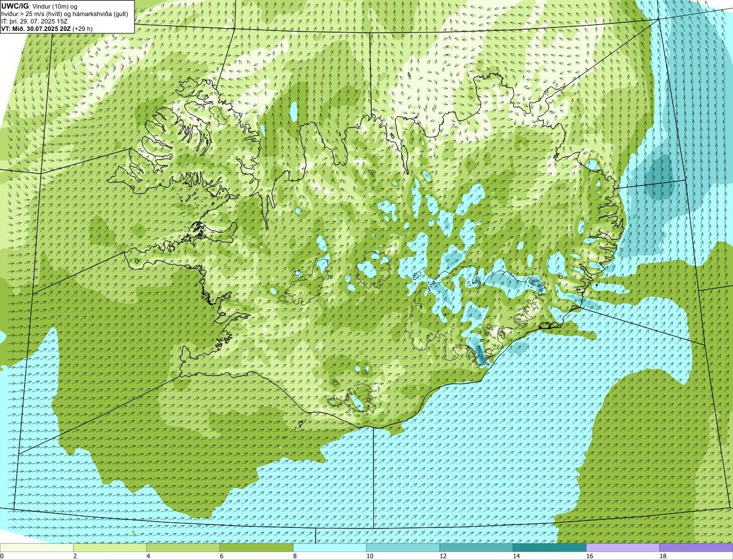Image resolution: width=733 pixels, height=560 pixels.
Task: Click the purple legend swatch above 18 m/s
Action: coord(696,548)
